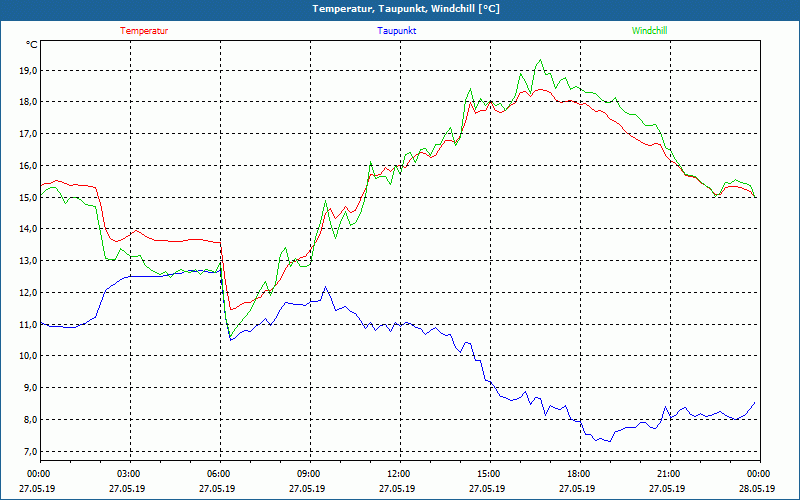800x500 pixels.
Task: Click the red Temperatur legend label
Action: (144, 31)
